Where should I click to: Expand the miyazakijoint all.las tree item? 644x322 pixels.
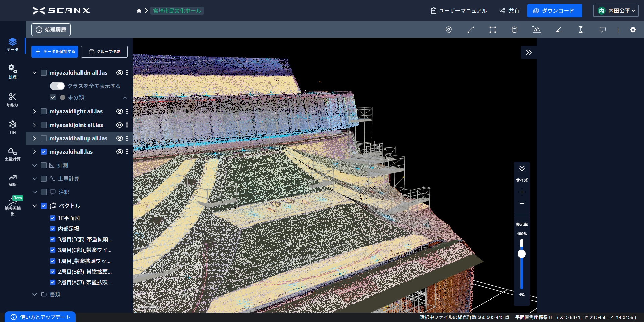(x=34, y=125)
